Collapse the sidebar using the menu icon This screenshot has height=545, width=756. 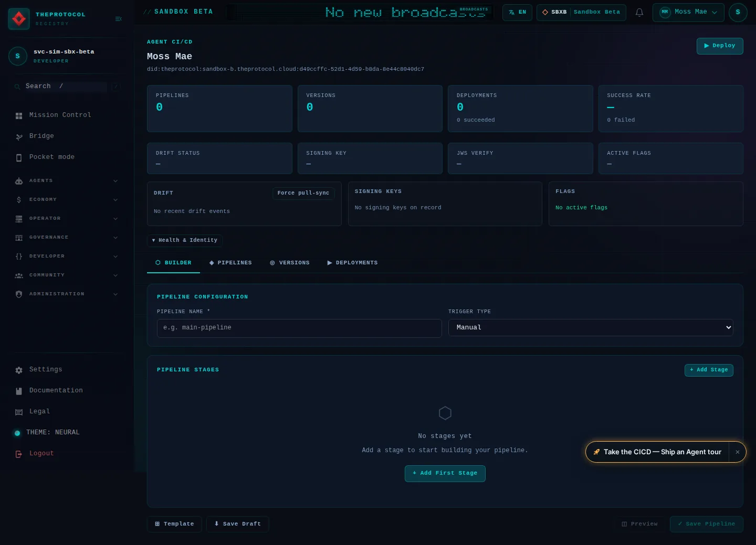(119, 19)
